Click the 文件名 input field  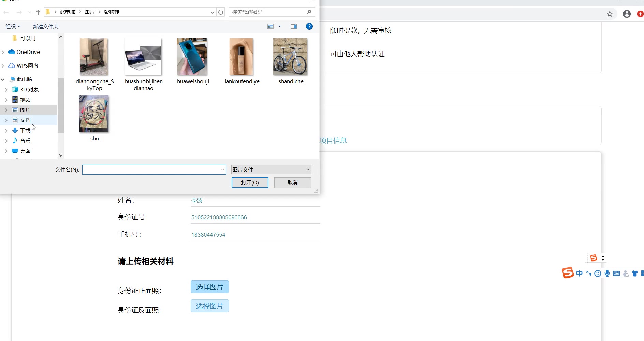point(154,169)
